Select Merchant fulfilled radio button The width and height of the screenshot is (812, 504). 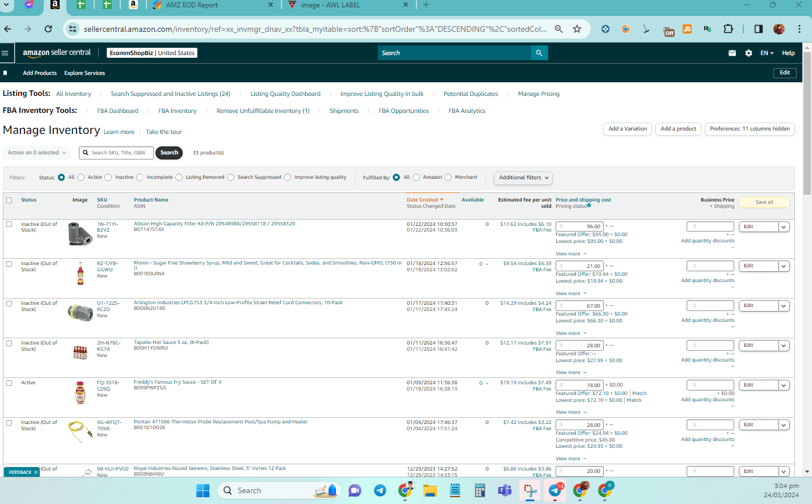click(x=448, y=178)
